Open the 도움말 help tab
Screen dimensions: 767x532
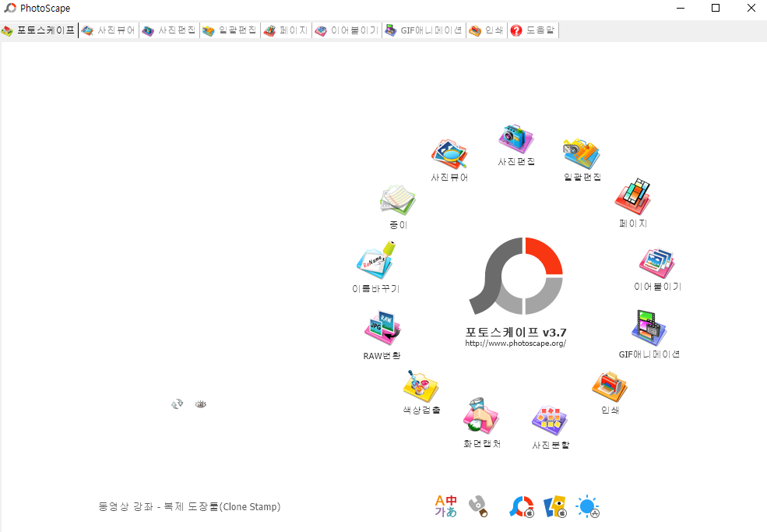click(533, 30)
